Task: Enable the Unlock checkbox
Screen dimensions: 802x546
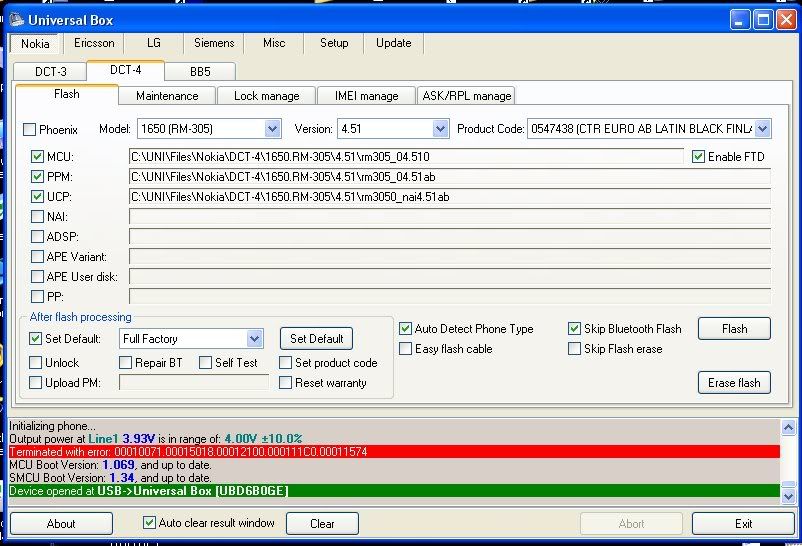Action: 35,362
